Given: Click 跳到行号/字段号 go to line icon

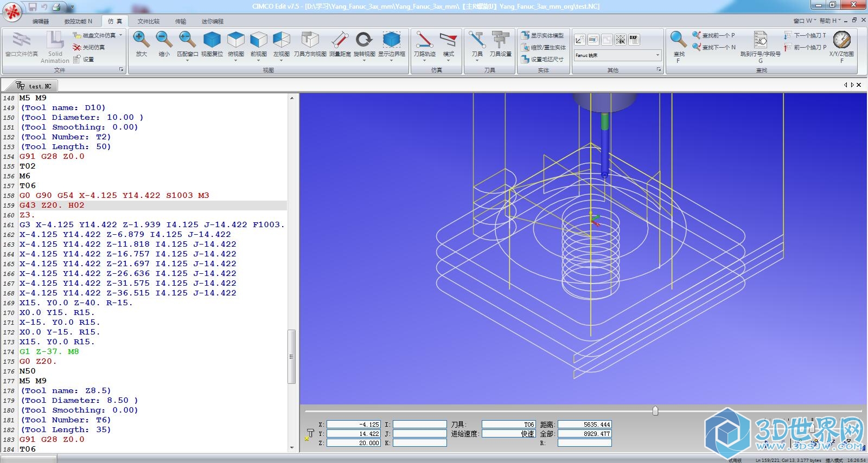Looking at the screenshot, I should [x=761, y=41].
